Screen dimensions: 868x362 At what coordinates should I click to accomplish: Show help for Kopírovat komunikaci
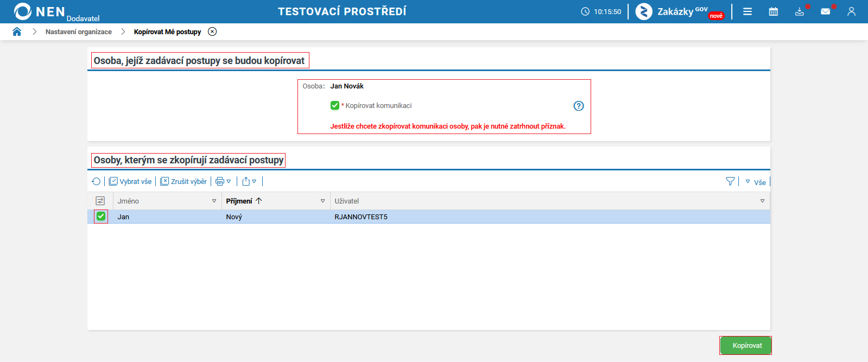(579, 106)
